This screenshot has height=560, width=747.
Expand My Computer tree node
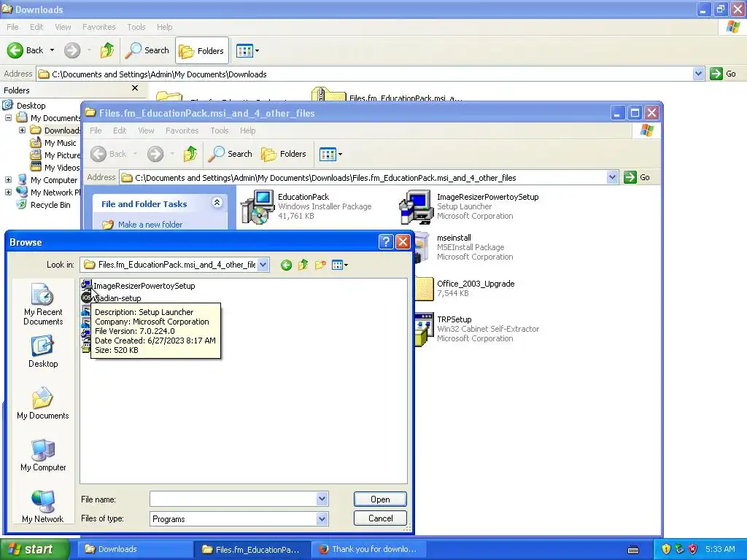[x=9, y=180]
